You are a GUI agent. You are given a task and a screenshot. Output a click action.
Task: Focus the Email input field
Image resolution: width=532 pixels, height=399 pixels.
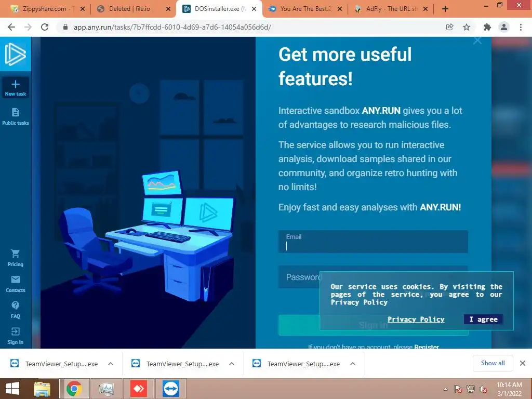pyautogui.click(x=373, y=242)
